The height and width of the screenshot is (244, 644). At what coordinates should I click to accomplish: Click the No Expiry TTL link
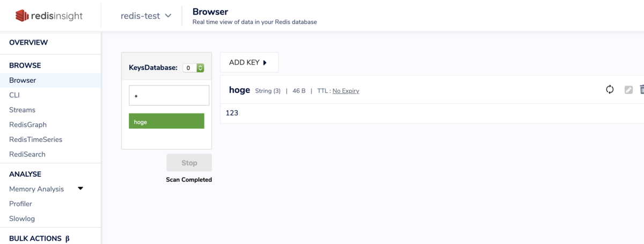tap(346, 91)
